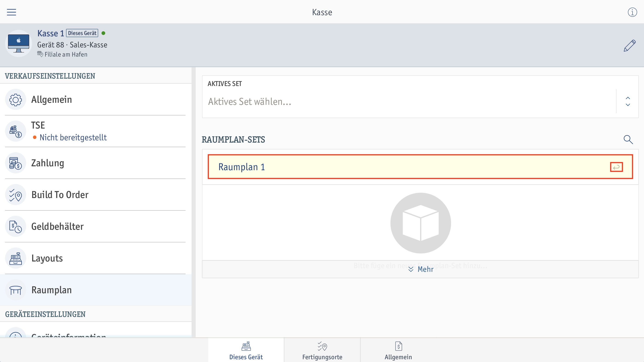
Task: Open Allgemein sales settings
Action: coord(95,100)
